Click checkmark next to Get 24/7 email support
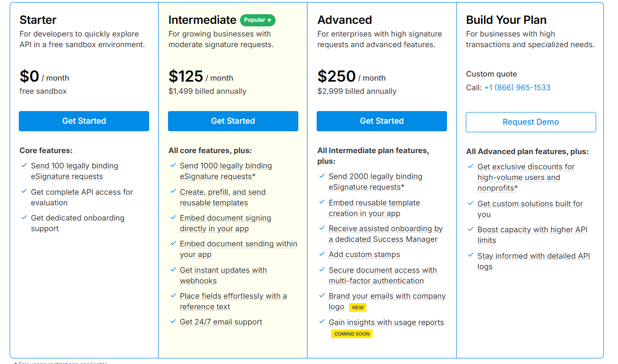This screenshot has height=364, width=618. 173,321
